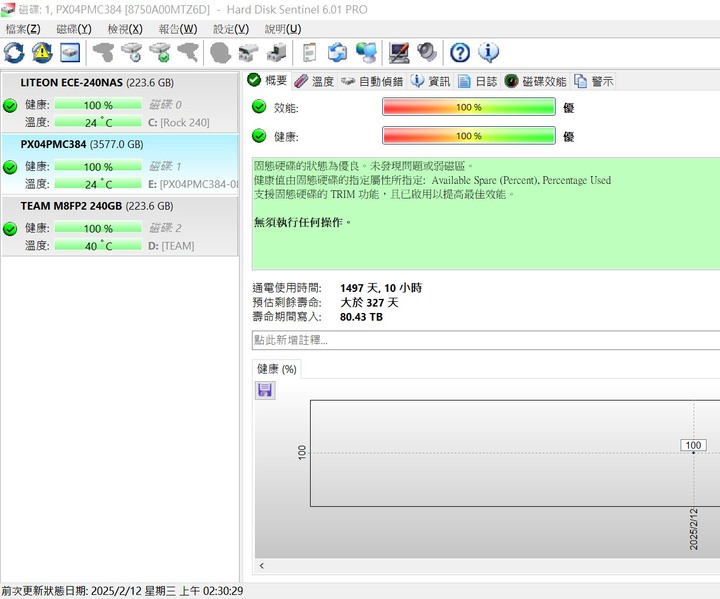Click the 效能 100% performance bar
This screenshot has width=720, height=599.
pyautogui.click(x=469, y=107)
